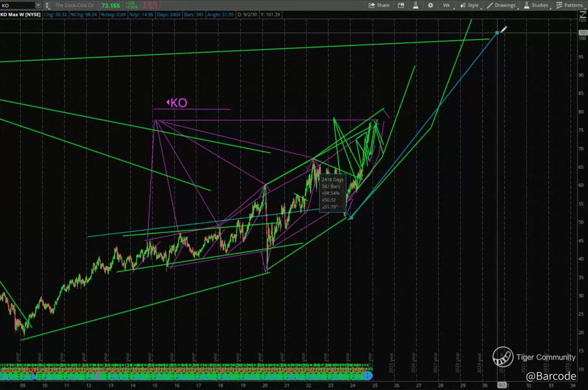Screen dimensions: 588x390
Task: Expand the KO symbol dropdown arrow
Action: pyautogui.click(x=38, y=5)
